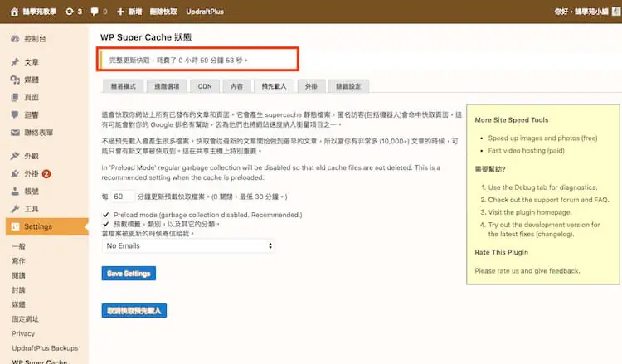
Task: Open the 外掛 plugins icon with badge 2
Action: pos(15,173)
